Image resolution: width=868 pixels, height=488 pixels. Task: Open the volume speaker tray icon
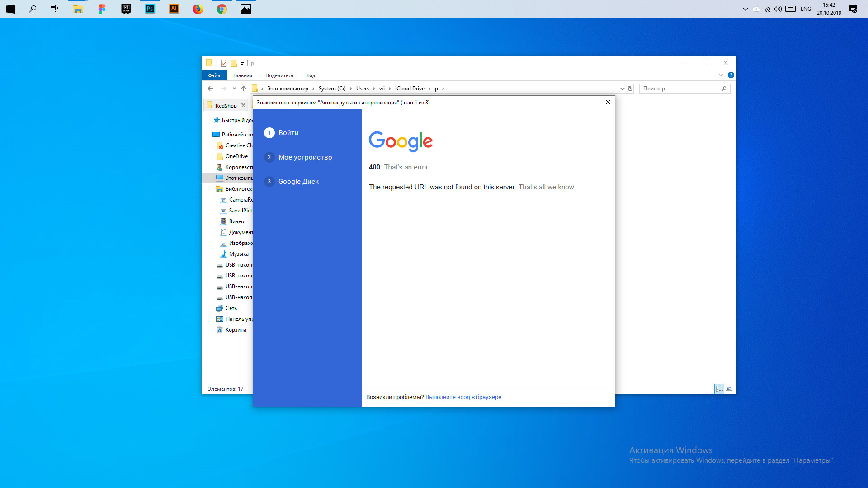(x=778, y=9)
